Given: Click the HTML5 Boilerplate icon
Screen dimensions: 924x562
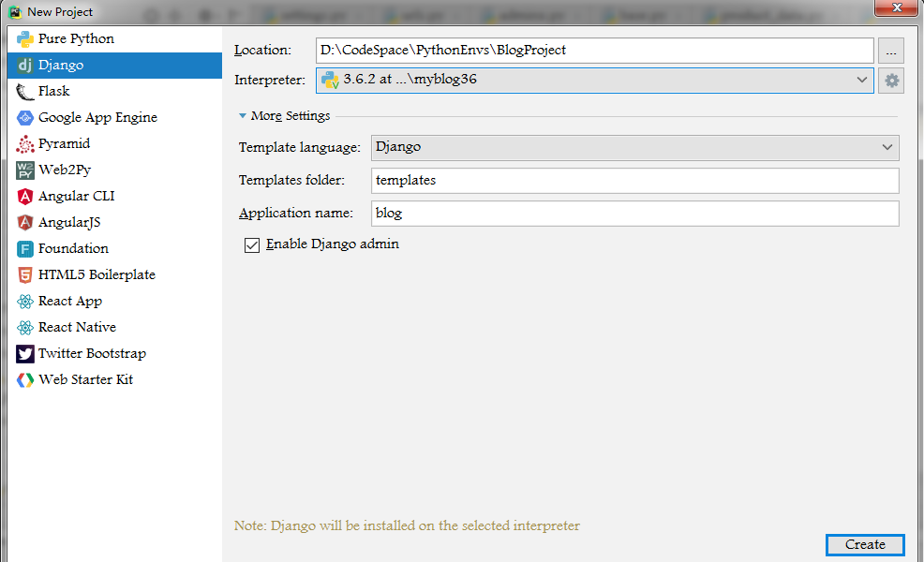Looking at the screenshot, I should click(x=24, y=274).
